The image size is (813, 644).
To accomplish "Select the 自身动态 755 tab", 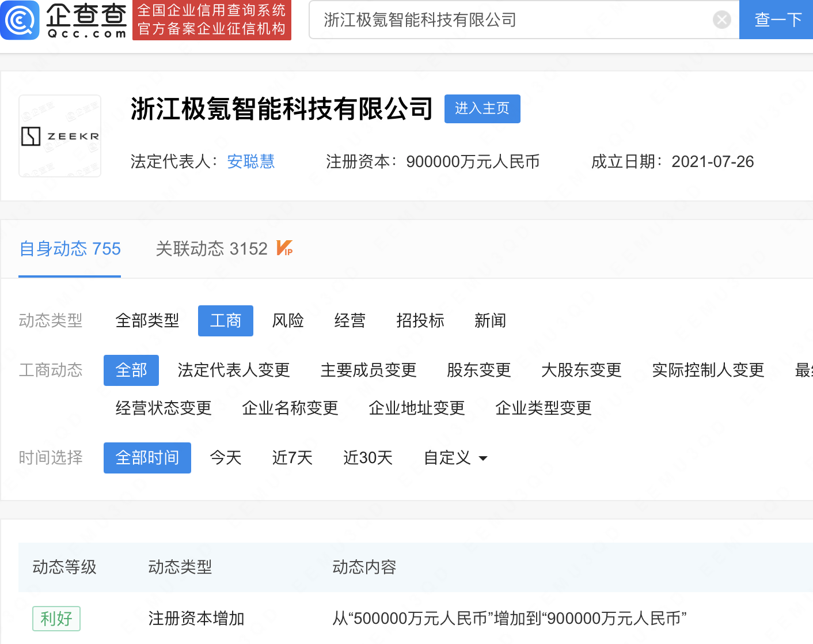I will [70, 249].
